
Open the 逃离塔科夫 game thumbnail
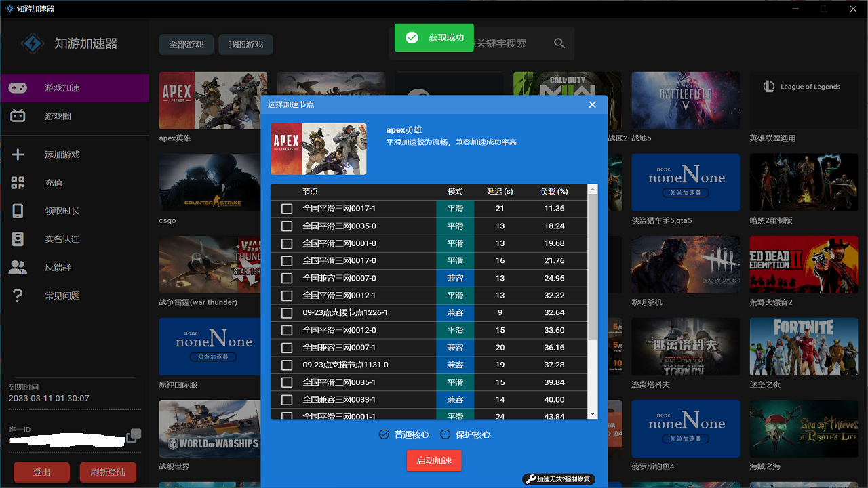[x=686, y=347]
